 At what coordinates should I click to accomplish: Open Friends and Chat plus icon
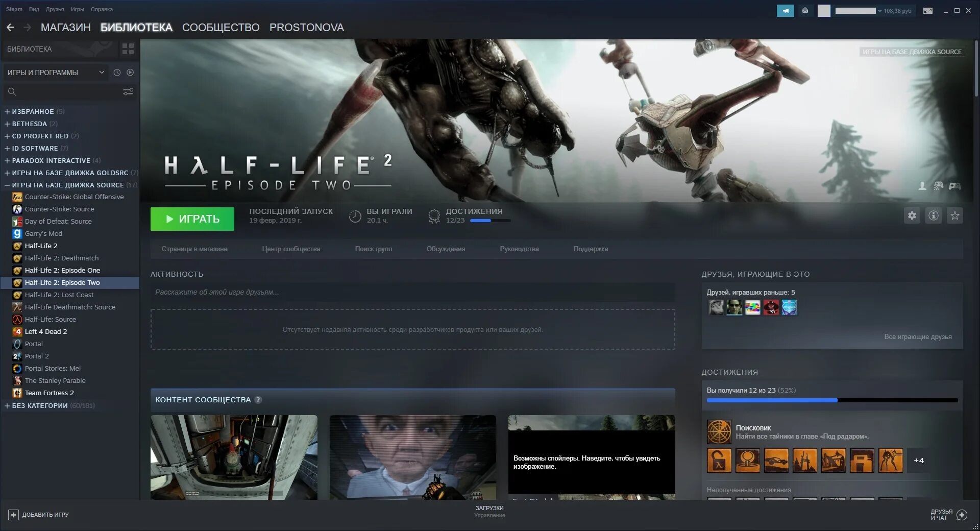pyautogui.click(x=962, y=515)
